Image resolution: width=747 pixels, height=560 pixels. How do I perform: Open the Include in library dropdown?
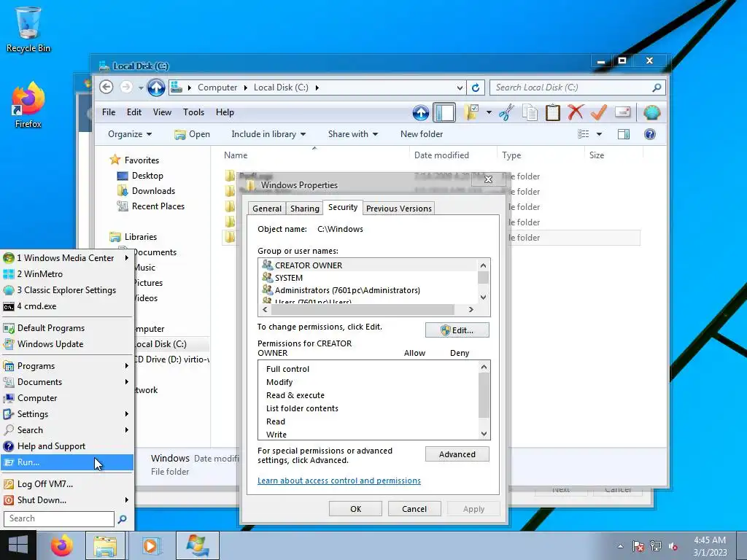[268, 134]
